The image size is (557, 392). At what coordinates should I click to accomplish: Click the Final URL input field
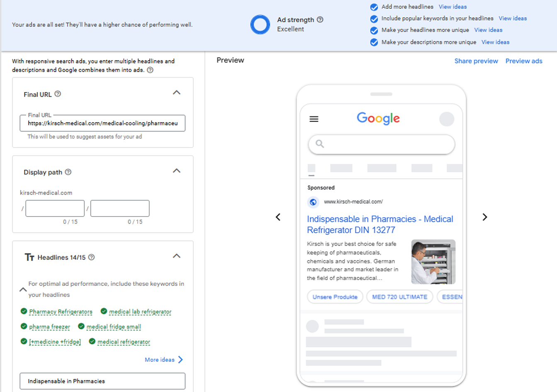102,123
